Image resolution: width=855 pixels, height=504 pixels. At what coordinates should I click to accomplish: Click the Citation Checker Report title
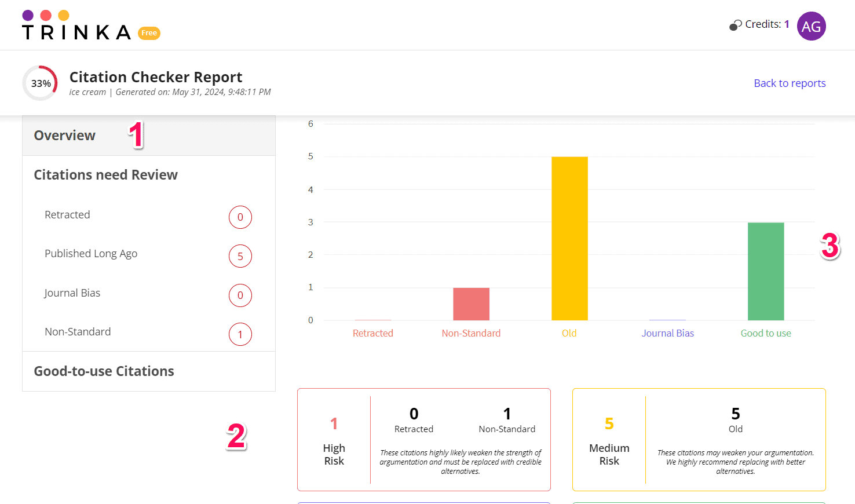156,77
